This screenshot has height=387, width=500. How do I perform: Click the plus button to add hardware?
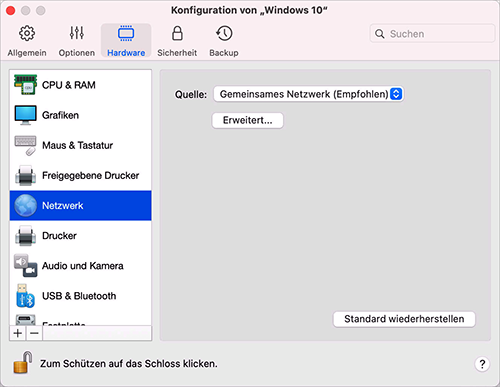coord(18,333)
